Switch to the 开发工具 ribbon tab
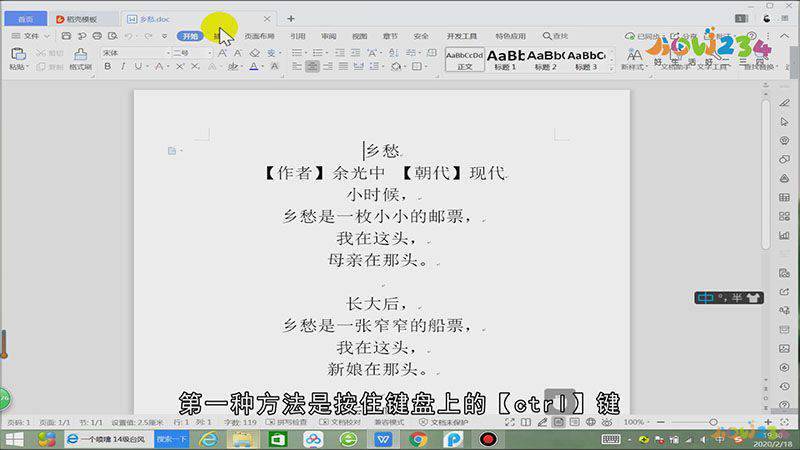The width and height of the screenshot is (800, 450). pyautogui.click(x=462, y=36)
